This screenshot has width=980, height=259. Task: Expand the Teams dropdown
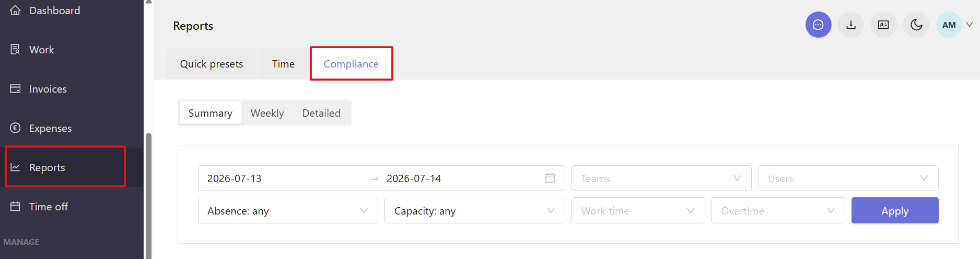[x=661, y=178]
